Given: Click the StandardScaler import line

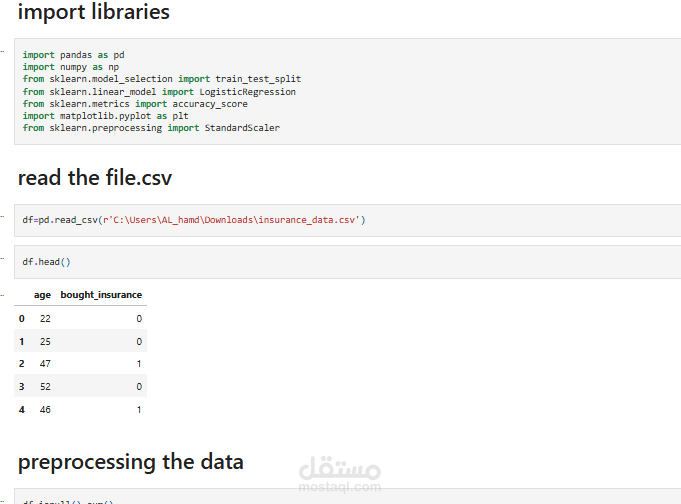Looking at the screenshot, I should (x=151, y=128).
